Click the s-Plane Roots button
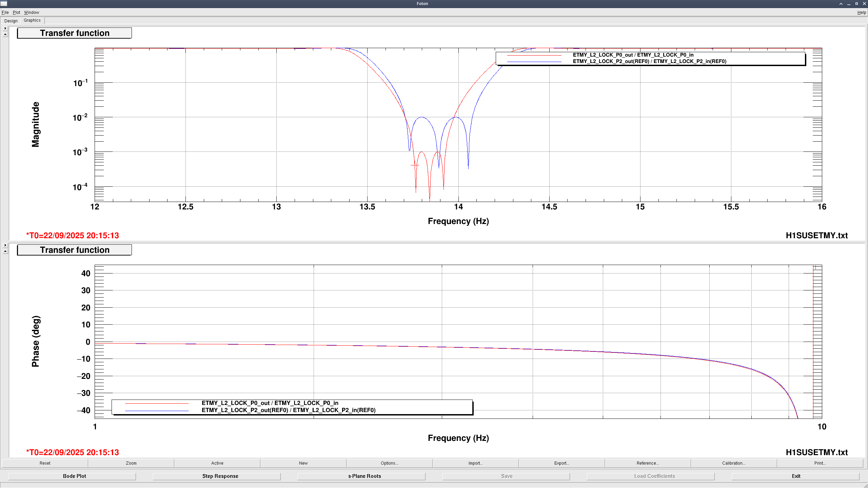 pos(364,476)
